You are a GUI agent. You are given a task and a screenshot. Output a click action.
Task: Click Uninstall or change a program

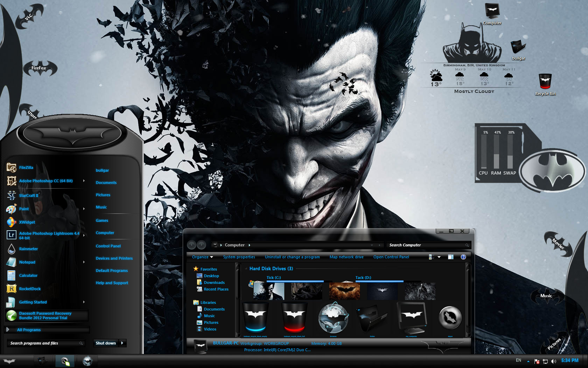[x=292, y=257]
